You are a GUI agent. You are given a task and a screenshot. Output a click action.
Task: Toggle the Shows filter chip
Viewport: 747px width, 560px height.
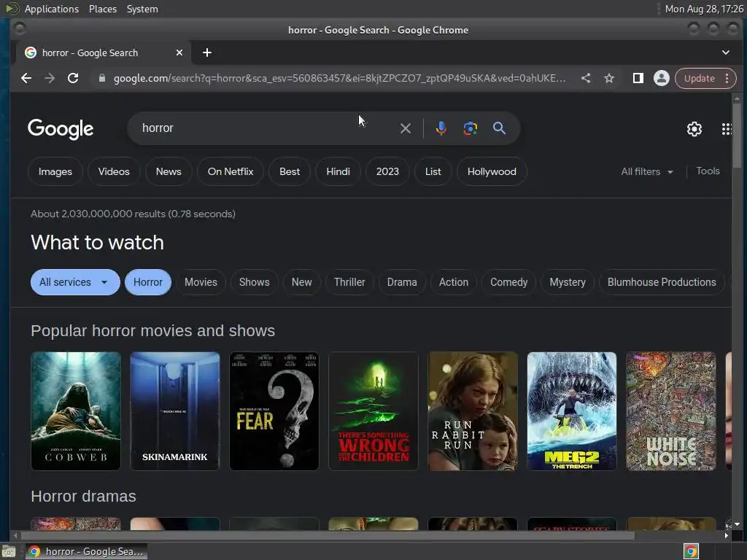tap(255, 282)
